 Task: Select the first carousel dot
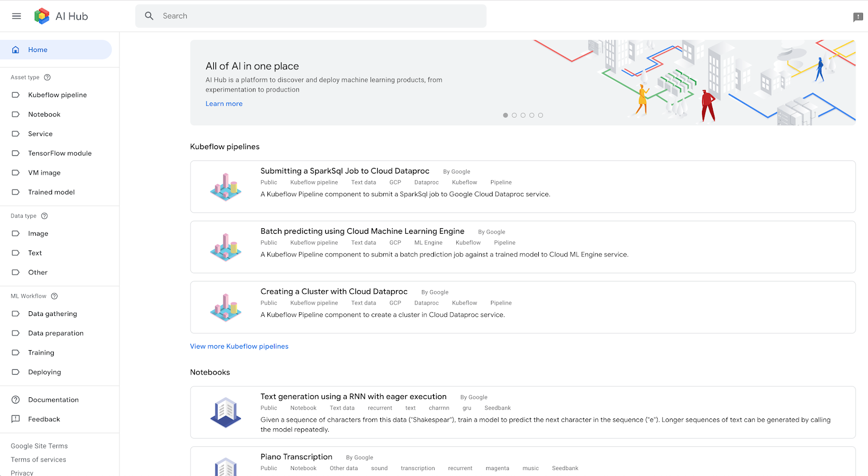(x=506, y=115)
